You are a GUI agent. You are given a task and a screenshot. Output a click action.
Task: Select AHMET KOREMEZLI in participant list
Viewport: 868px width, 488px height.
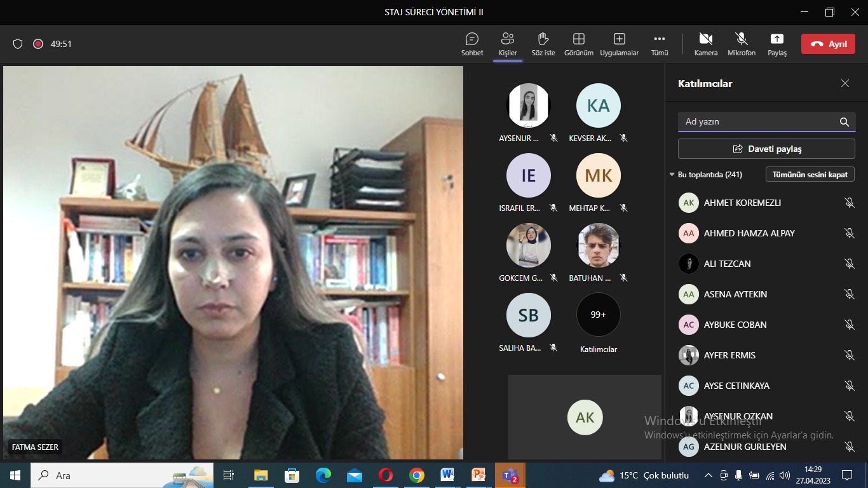tap(766, 203)
